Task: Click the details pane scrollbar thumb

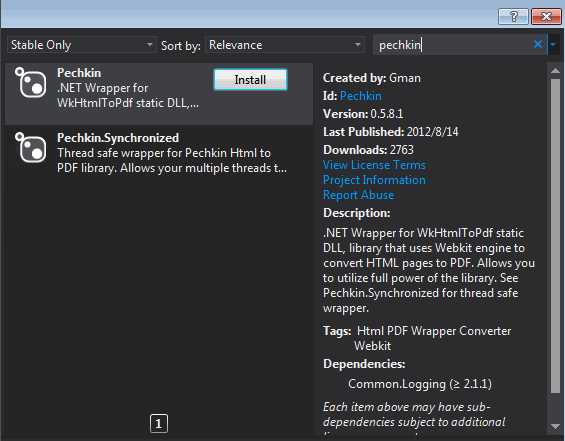Action: pos(555,236)
